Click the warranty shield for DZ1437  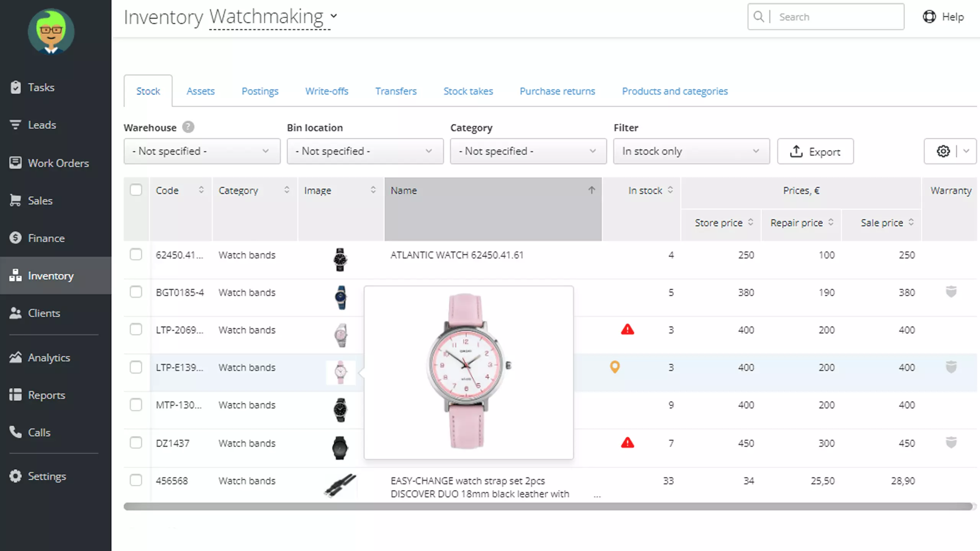coord(951,443)
